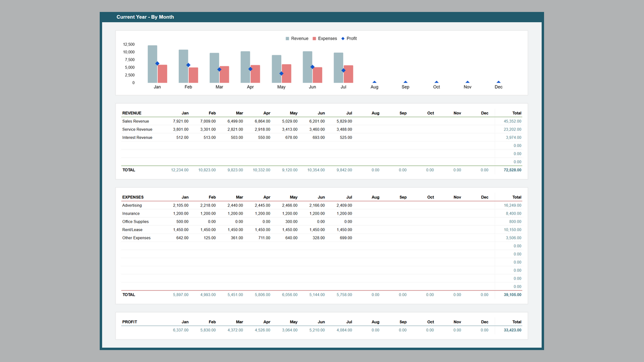Select Advertising Jul value 2,409.00
This screenshot has height=362, width=644.
point(344,205)
